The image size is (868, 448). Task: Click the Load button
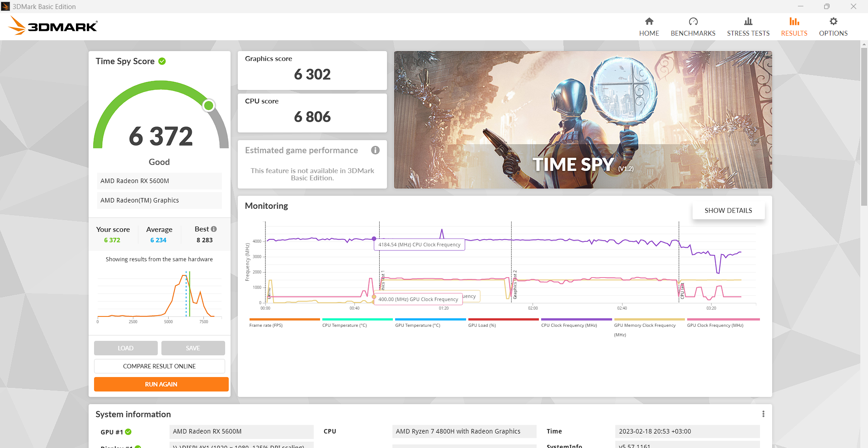tap(126, 348)
